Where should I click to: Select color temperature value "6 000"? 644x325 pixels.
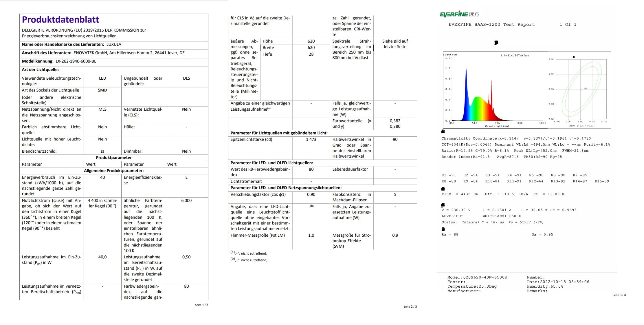pos(186,200)
